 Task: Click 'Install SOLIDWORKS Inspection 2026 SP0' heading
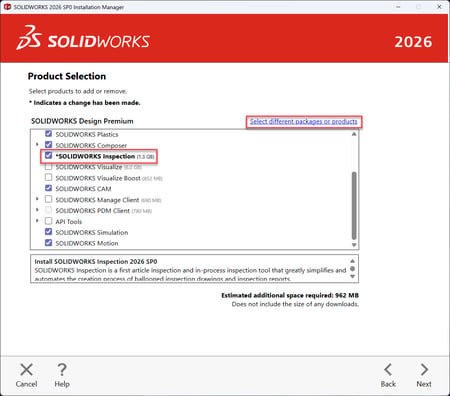(x=96, y=262)
